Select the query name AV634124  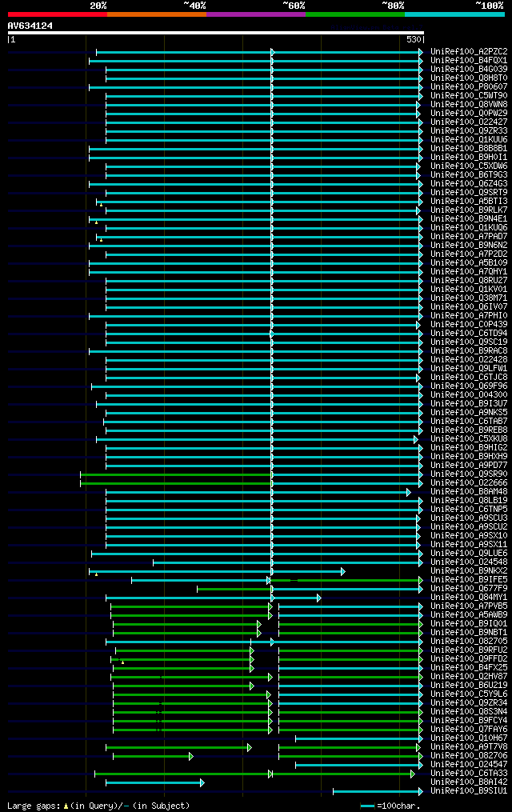30,26
